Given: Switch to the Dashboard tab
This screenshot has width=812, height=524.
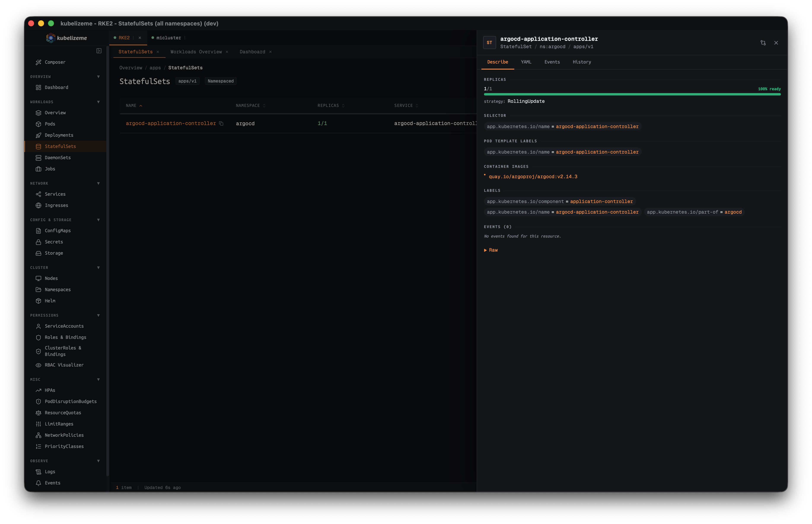Looking at the screenshot, I should tap(252, 52).
